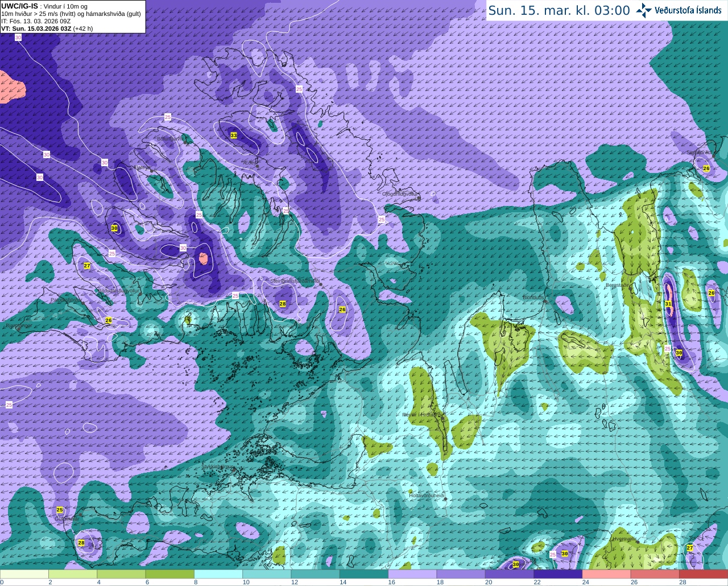The width and height of the screenshot is (728, 586).
Task: Click the Gufuskálar station label
Action: [x=67, y=518]
